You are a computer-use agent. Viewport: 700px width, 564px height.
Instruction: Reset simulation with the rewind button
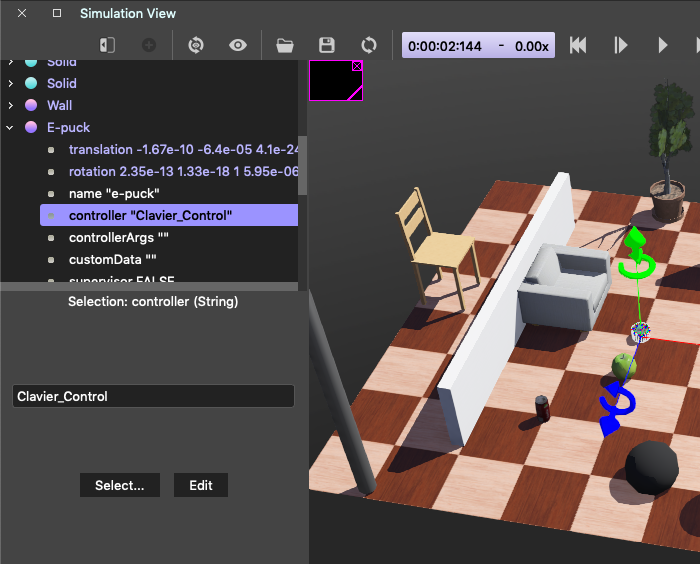point(578,45)
